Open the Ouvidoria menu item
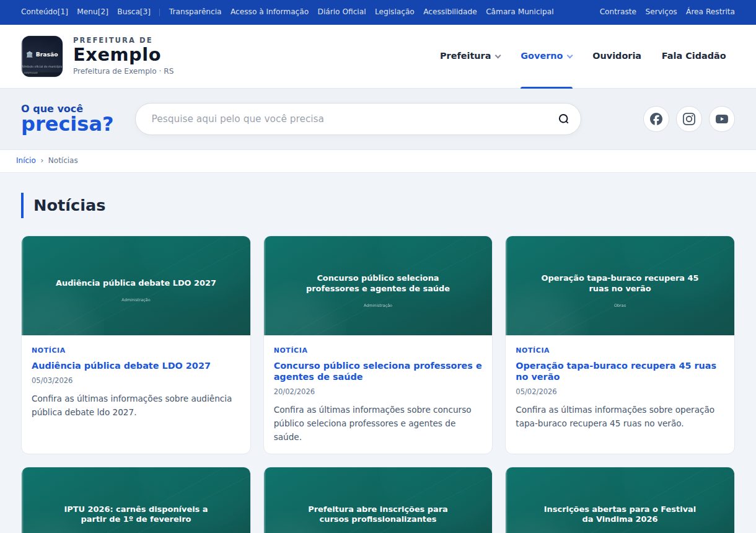This screenshot has width=756, height=533. tap(617, 56)
